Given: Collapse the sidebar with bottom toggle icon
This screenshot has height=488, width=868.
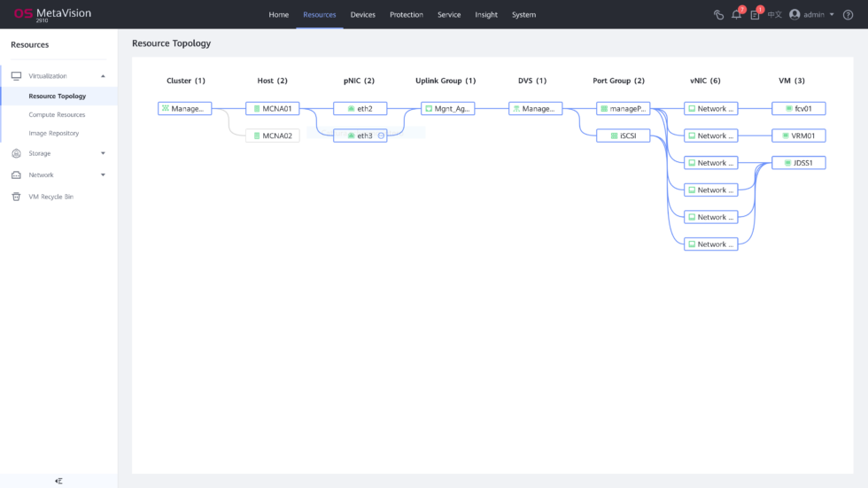Looking at the screenshot, I should pyautogui.click(x=58, y=481).
